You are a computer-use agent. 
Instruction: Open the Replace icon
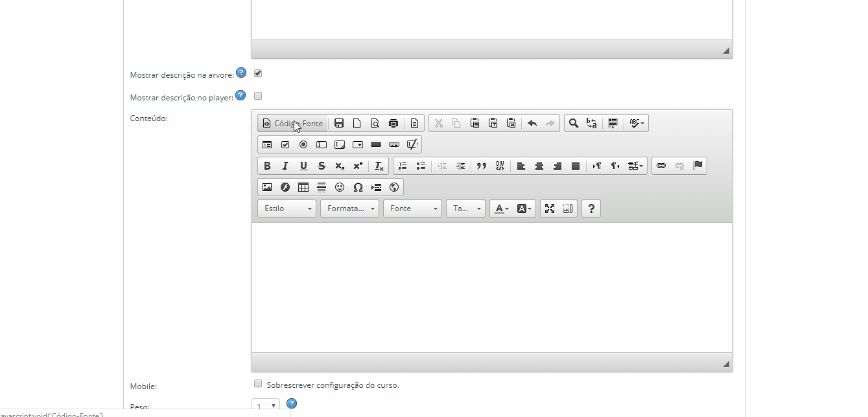pyautogui.click(x=592, y=123)
